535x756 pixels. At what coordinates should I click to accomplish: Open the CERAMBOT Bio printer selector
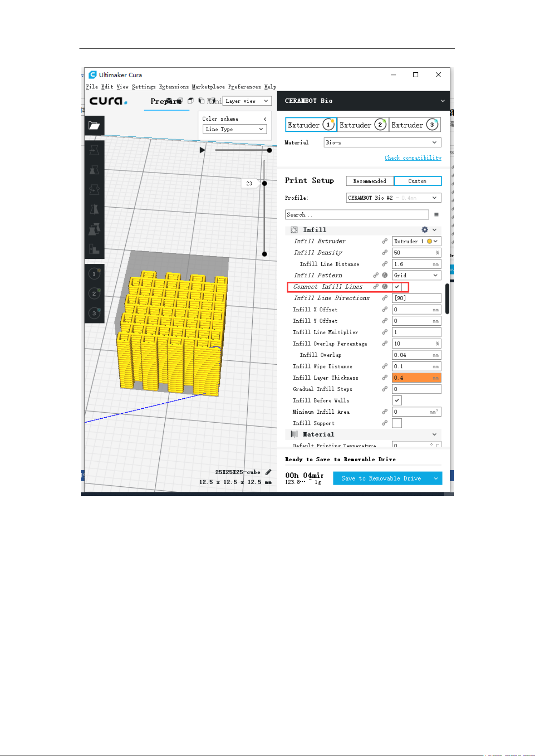(363, 101)
